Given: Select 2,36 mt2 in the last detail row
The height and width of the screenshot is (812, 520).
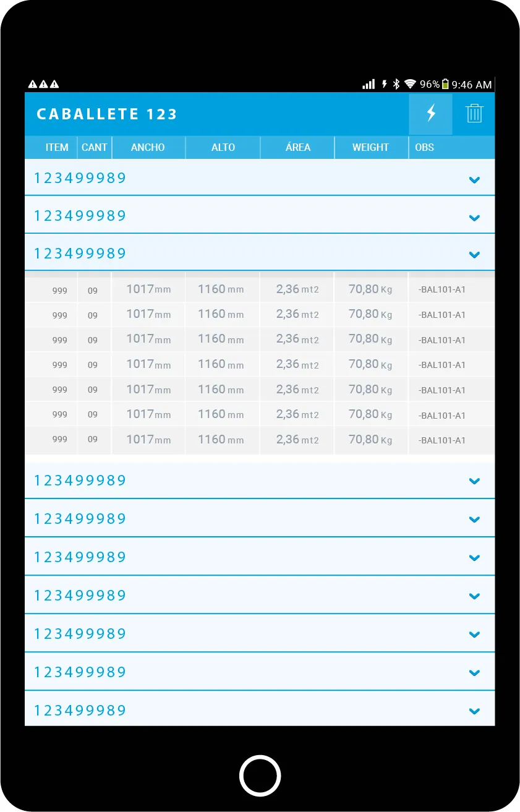Looking at the screenshot, I should [297, 440].
